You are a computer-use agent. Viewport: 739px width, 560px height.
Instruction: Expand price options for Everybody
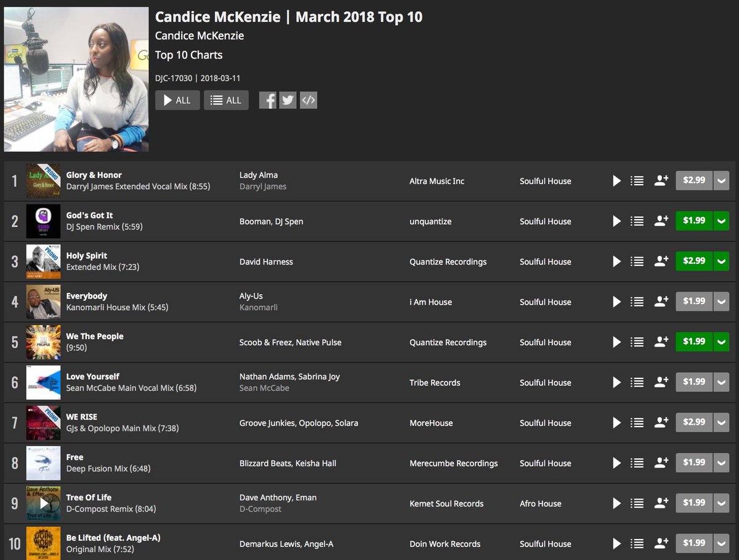point(721,302)
